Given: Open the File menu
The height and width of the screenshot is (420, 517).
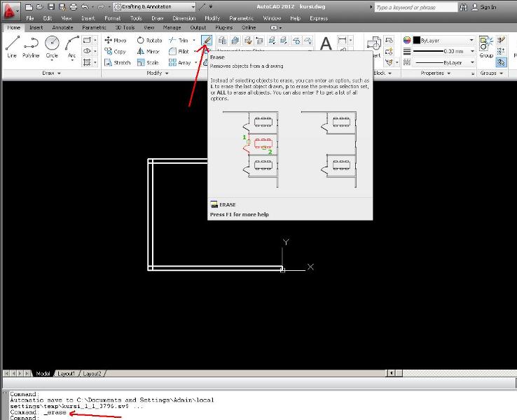Looking at the screenshot, I should coord(30,18).
